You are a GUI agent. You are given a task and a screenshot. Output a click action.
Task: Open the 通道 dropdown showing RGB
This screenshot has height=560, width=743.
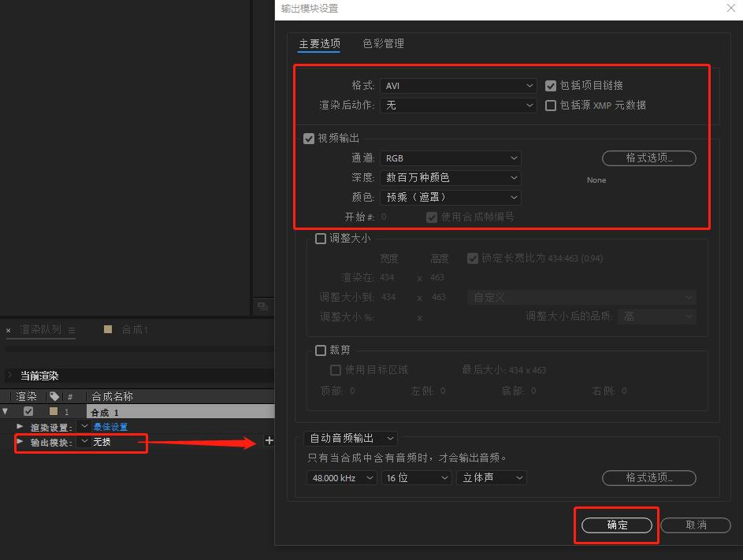click(x=450, y=158)
